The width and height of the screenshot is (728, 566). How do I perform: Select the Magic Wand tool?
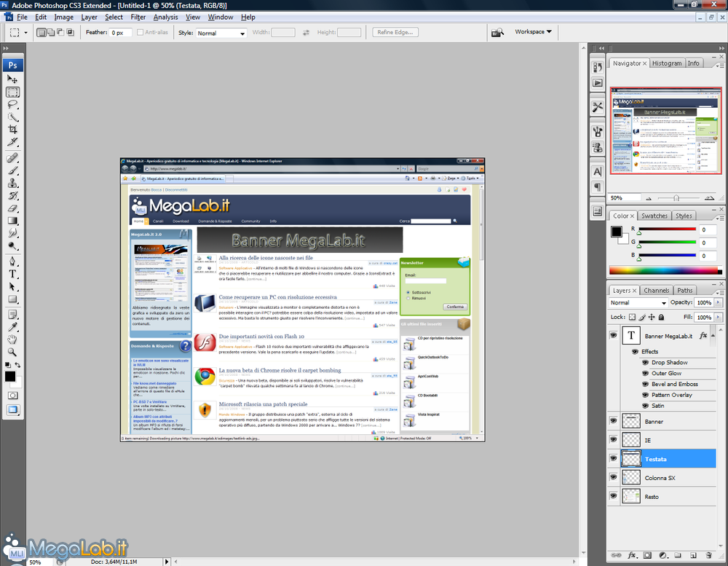(x=12, y=117)
